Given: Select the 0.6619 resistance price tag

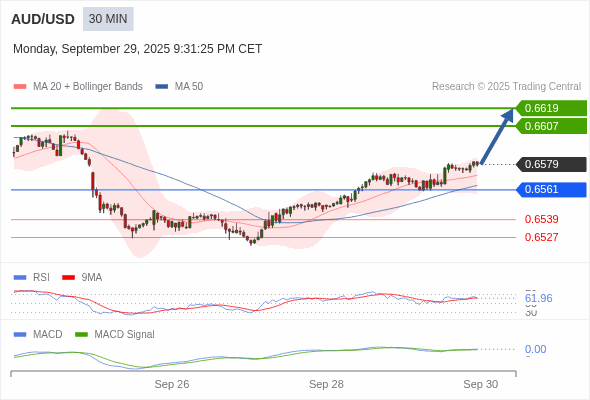Looking at the screenshot, I should 551,108.
